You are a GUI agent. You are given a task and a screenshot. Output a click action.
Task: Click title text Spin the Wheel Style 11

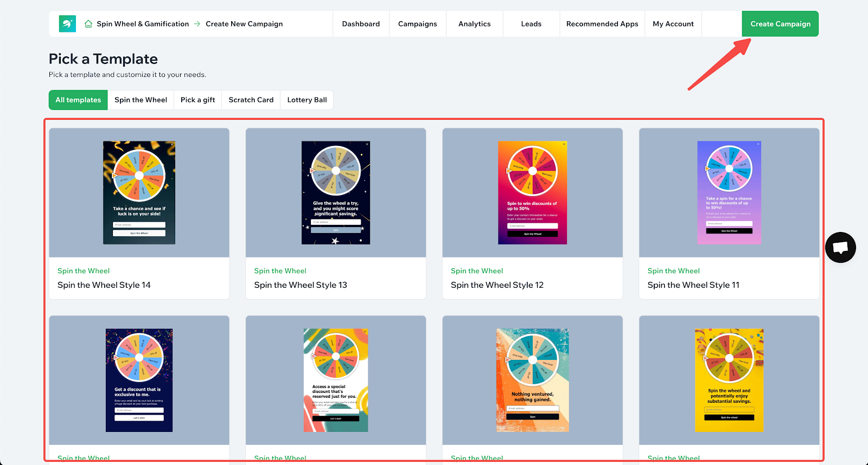[x=693, y=285]
